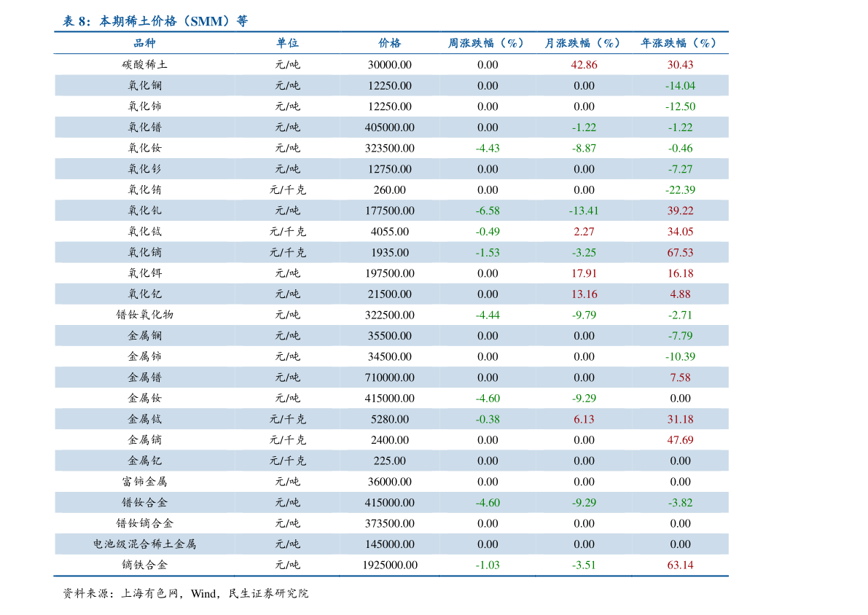Click the price 21500.00

pyautogui.click(x=390, y=294)
